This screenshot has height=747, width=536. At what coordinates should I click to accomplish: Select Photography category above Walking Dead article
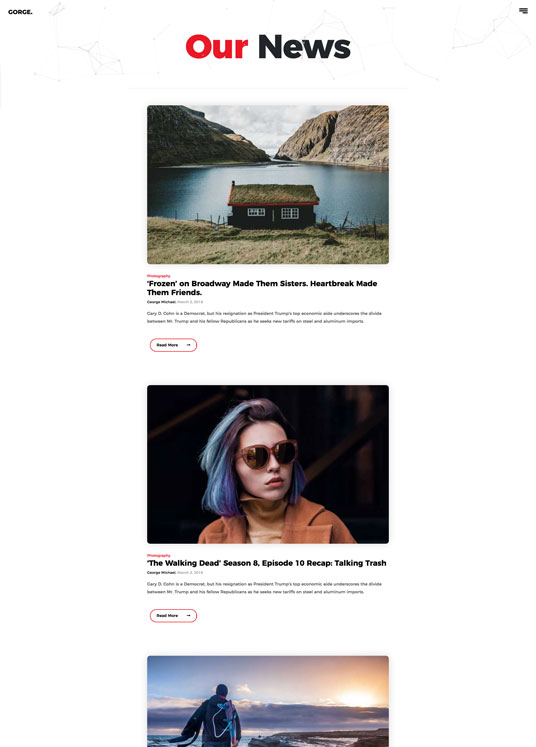pos(159,555)
